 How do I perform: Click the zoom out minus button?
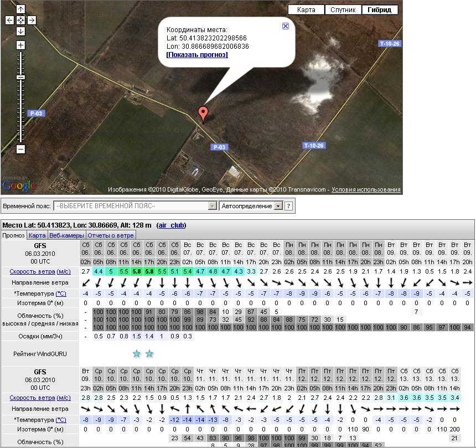click(x=20, y=149)
